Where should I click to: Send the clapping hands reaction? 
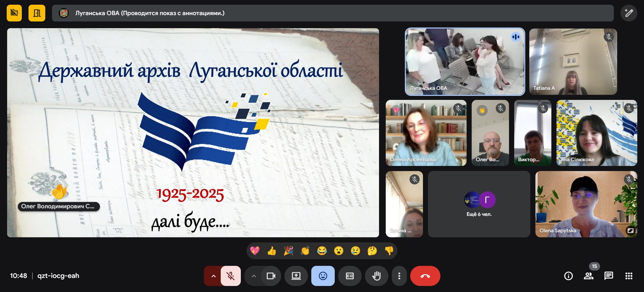[305, 250]
